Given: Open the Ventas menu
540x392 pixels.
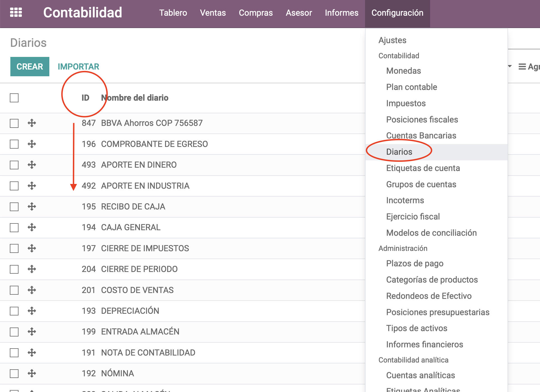Looking at the screenshot, I should click(x=213, y=13).
